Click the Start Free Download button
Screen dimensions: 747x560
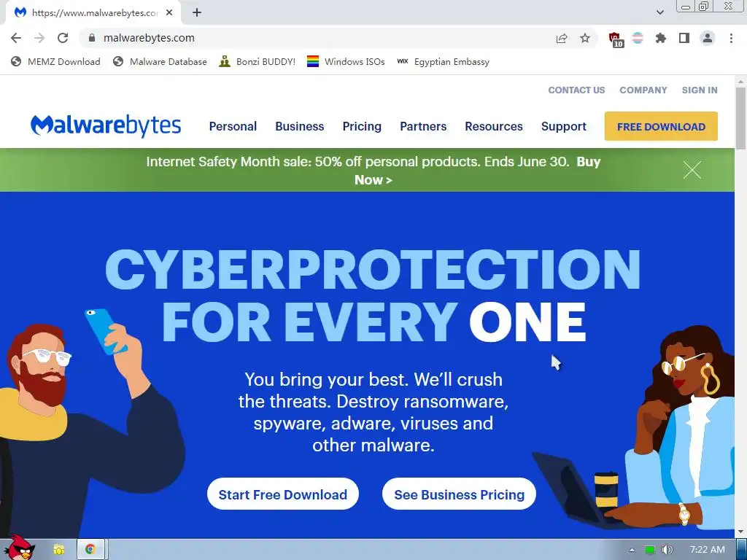[x=283, y=494]
